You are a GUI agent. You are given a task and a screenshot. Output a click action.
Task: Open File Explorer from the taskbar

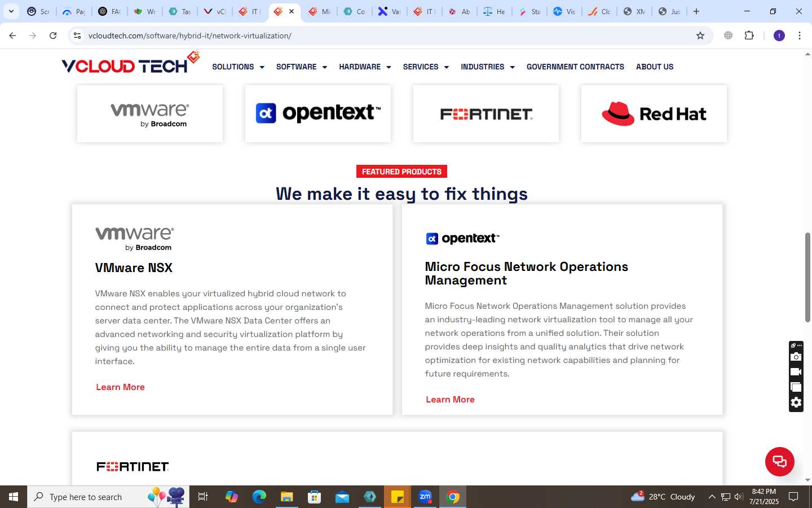(287, 497)
